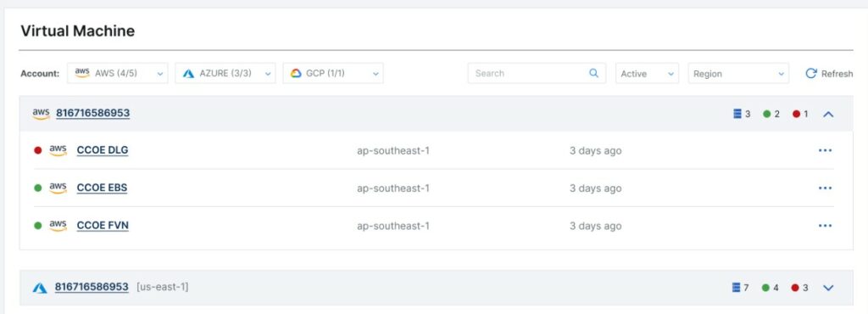This screenshot has height=314, width=868.
Task: Collapse the AWS account 816716586953 group
Action: pos(828,114)
